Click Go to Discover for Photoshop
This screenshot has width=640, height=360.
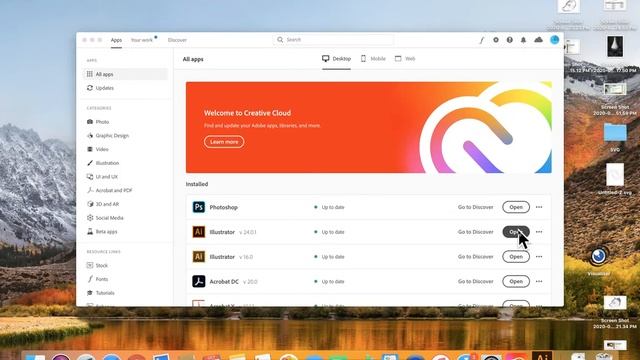[x=476, y=207]
